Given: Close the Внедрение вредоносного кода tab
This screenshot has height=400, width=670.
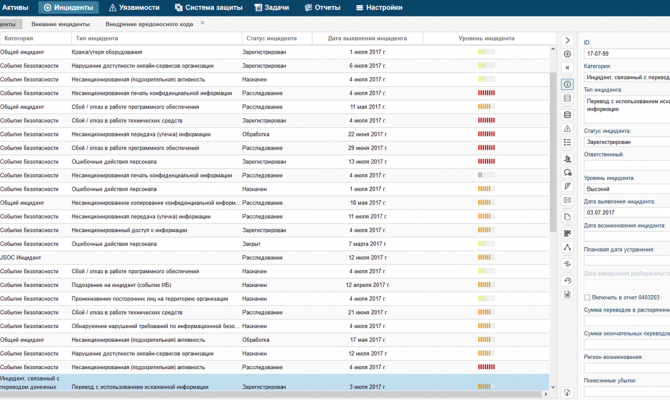Looking at the screenshot, I should 203,23.
